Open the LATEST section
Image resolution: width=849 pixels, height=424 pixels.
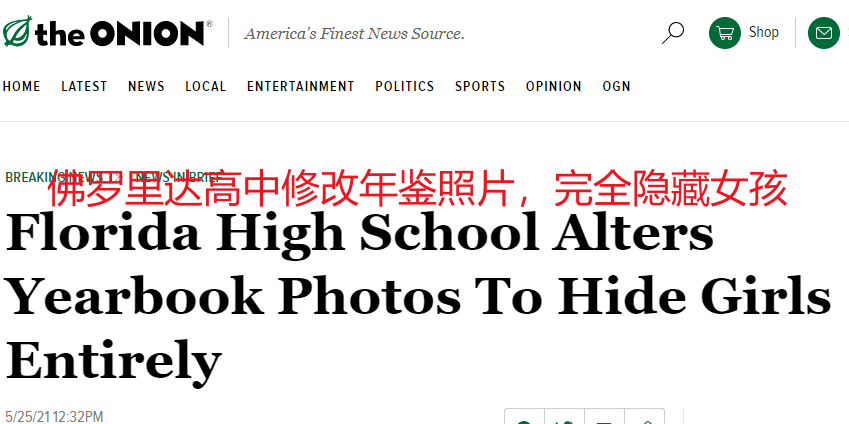pyautogui.click(x=84, y=87)
